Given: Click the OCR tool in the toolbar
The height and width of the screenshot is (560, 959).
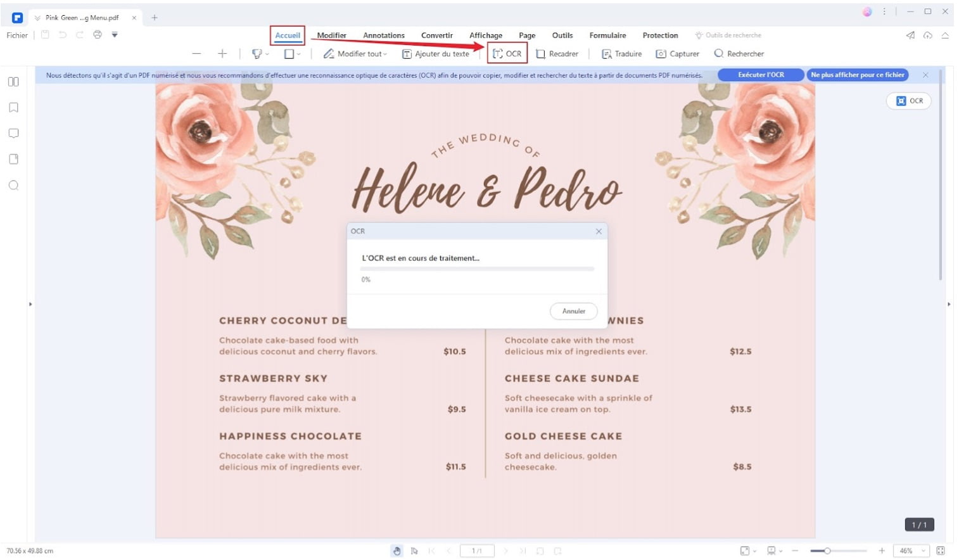Looking at the screenshot, I should [x=507, y=54].
